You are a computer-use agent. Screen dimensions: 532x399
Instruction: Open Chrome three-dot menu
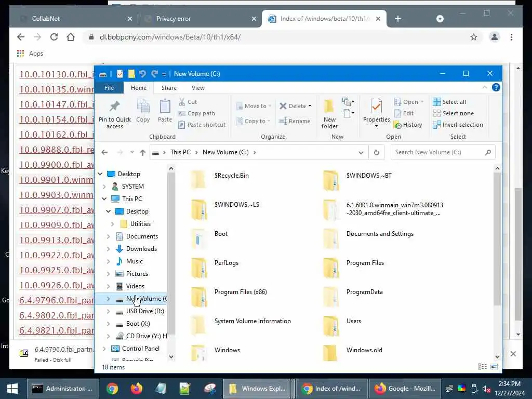511,37
